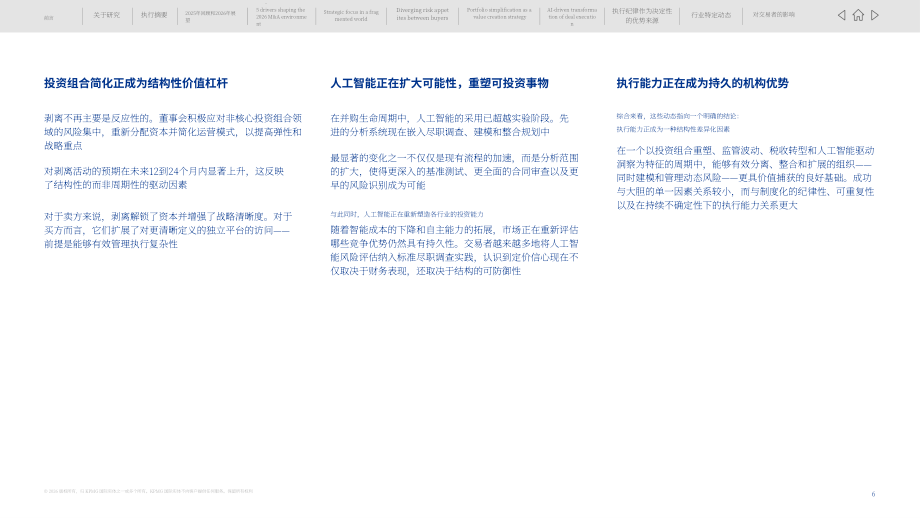This screenshot has width=920, height=518.
Task: Select the 2025年回顾和2026年展望 tab
Action: (211, 16)
